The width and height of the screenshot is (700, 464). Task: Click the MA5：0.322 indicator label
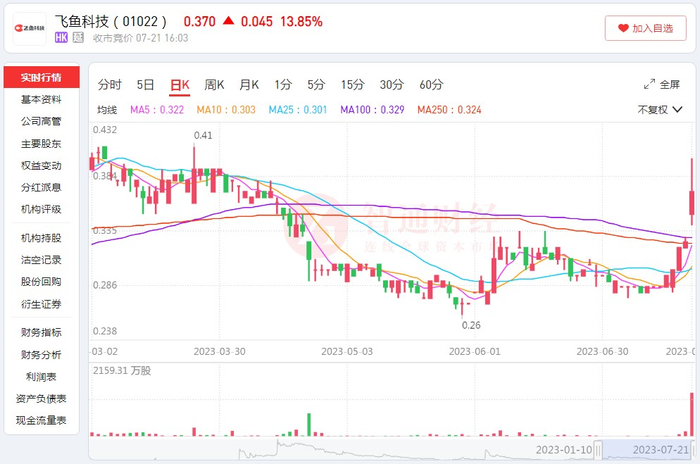[x=157, y=110]
